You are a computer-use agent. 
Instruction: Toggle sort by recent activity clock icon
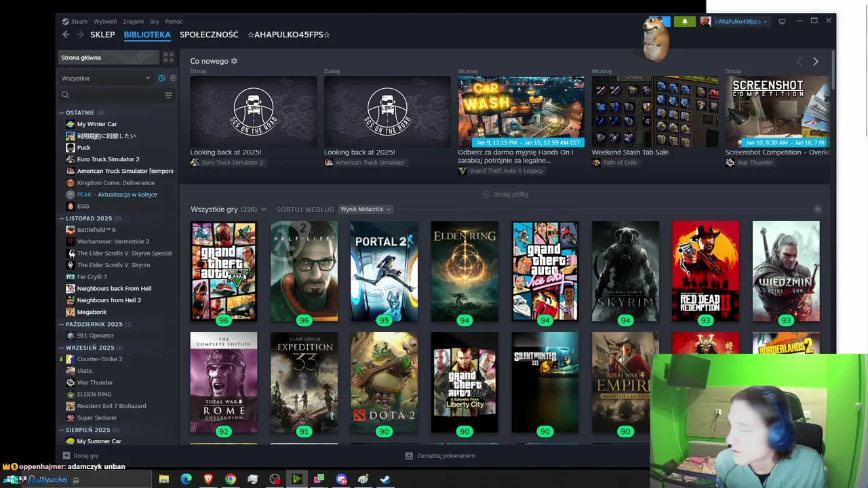tap(161, 78)
